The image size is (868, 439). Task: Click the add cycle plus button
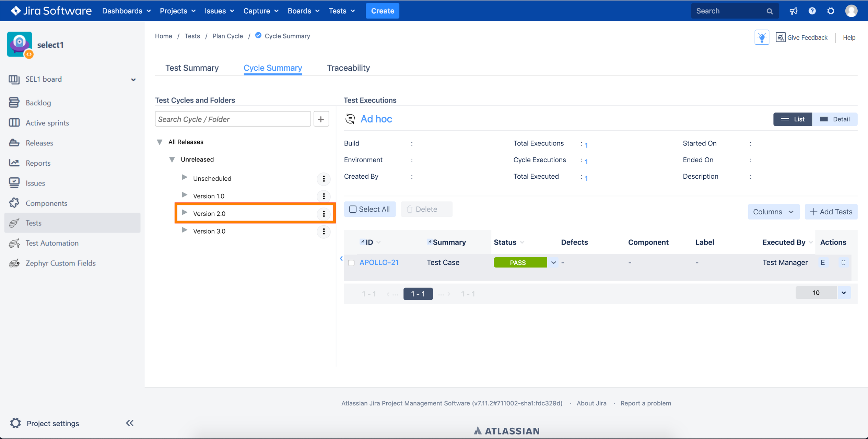[321, 119]
